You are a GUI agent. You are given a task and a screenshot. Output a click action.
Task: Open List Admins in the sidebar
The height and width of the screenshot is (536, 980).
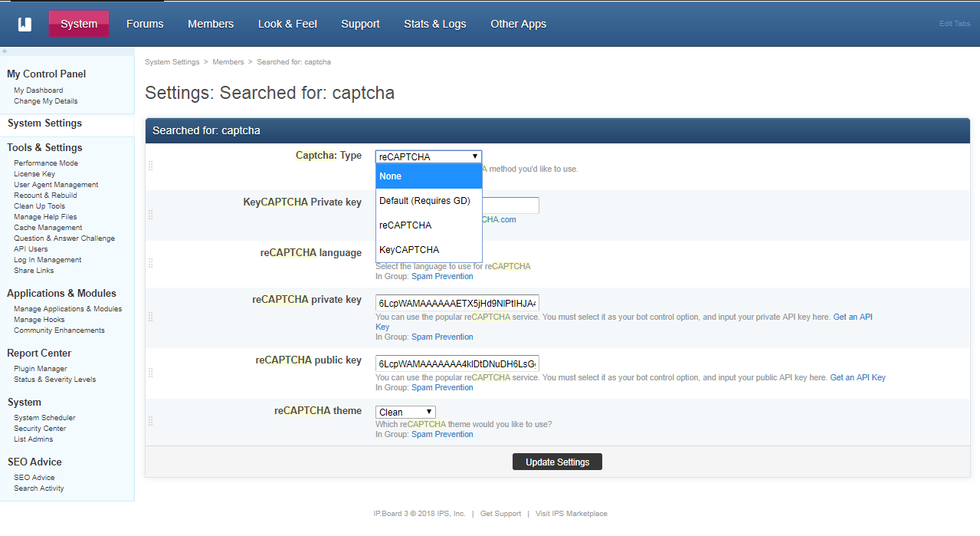tap(34, 439)
